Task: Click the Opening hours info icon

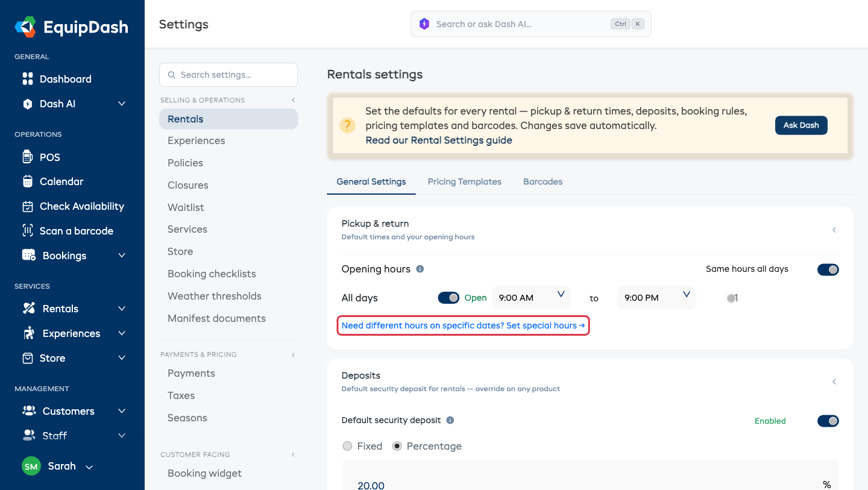Action: (420, 269)
